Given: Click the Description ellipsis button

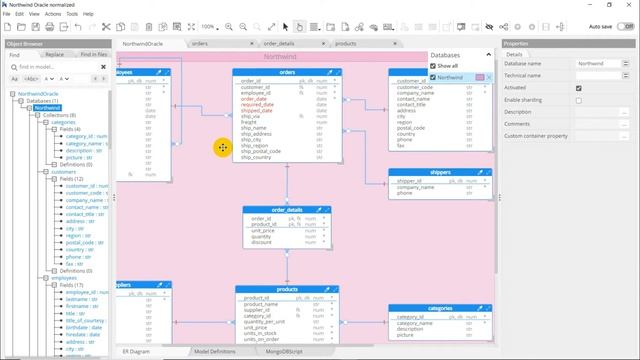Looking at the screenshot, I should pyautogui.click(x=624, y=112).
